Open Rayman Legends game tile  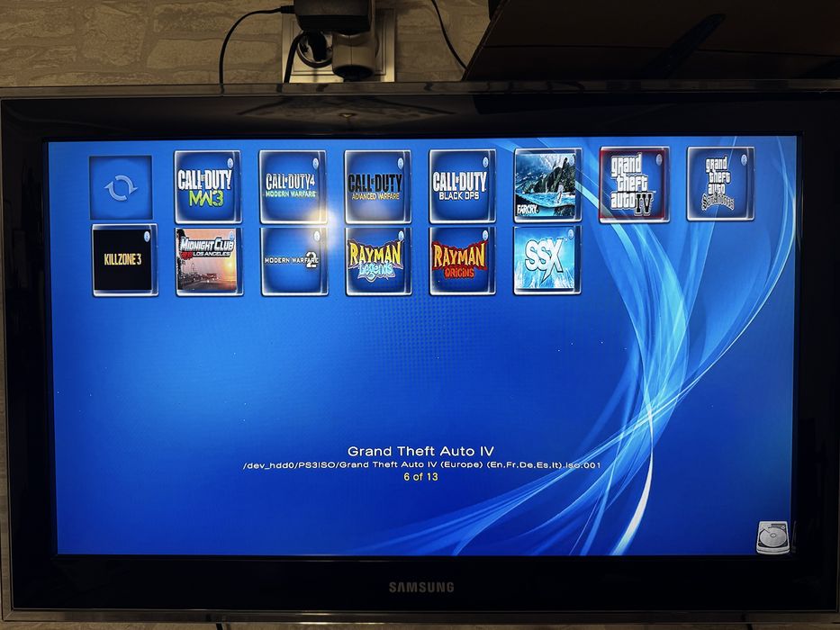pyautogui.click(x=378, y=261)
